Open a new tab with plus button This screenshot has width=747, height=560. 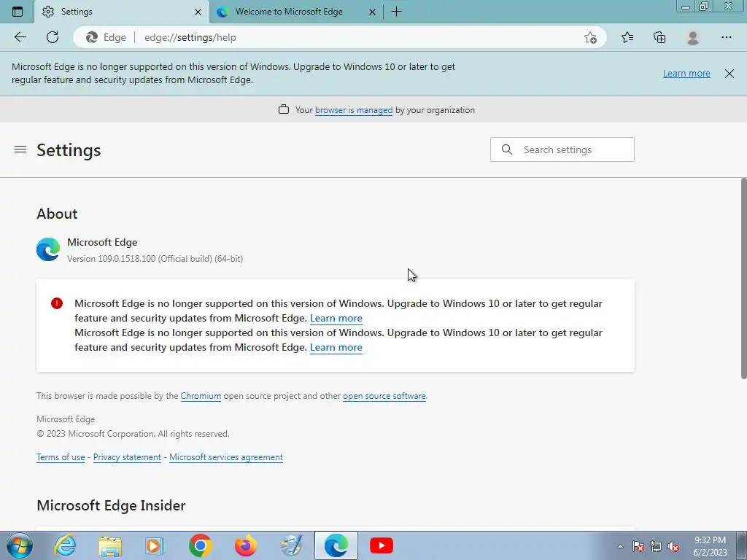click(396, 12)
